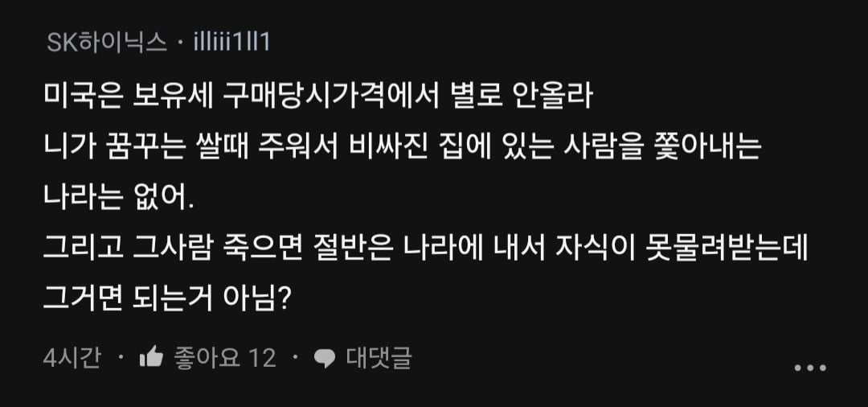The height and width of the screenshot is (407, 868).
Task: Click the "좋아요 12" like count
Action: (225, 357)
